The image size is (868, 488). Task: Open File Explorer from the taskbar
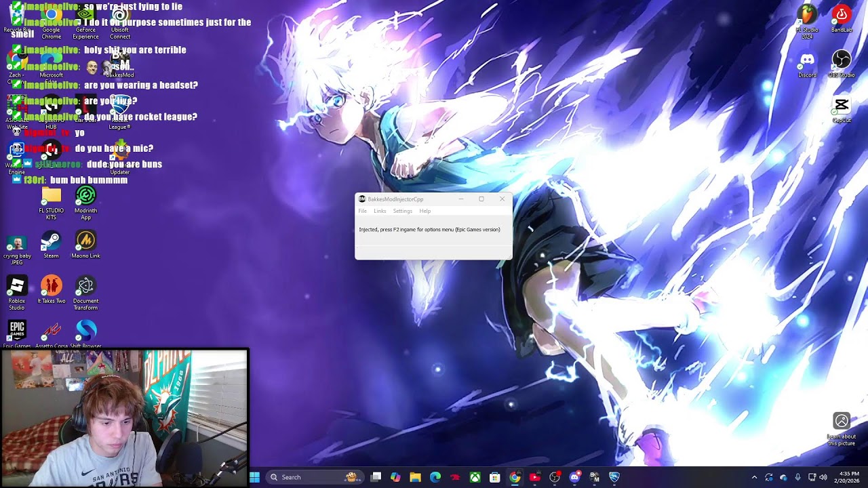tap(415, 477)
